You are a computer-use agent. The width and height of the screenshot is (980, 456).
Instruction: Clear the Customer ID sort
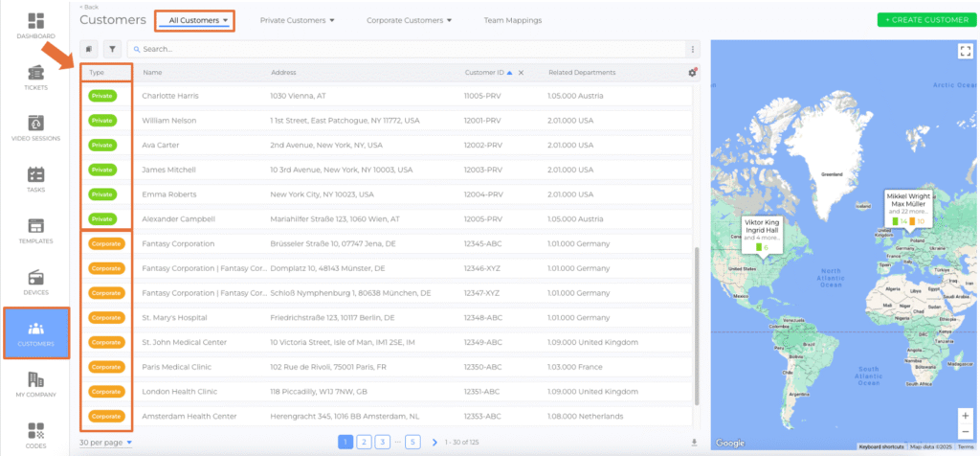[x=521, y=73]
